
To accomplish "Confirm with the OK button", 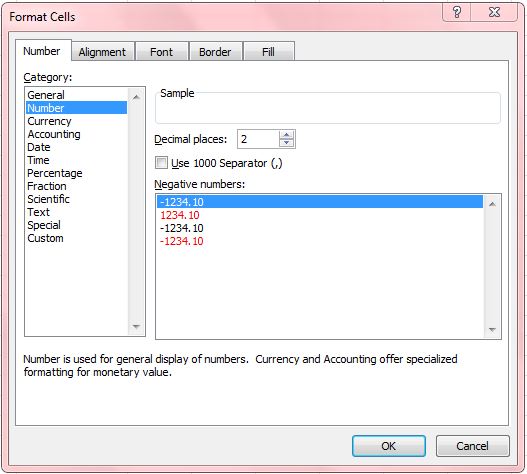I will pyautogui.click(x=389, y=446).
